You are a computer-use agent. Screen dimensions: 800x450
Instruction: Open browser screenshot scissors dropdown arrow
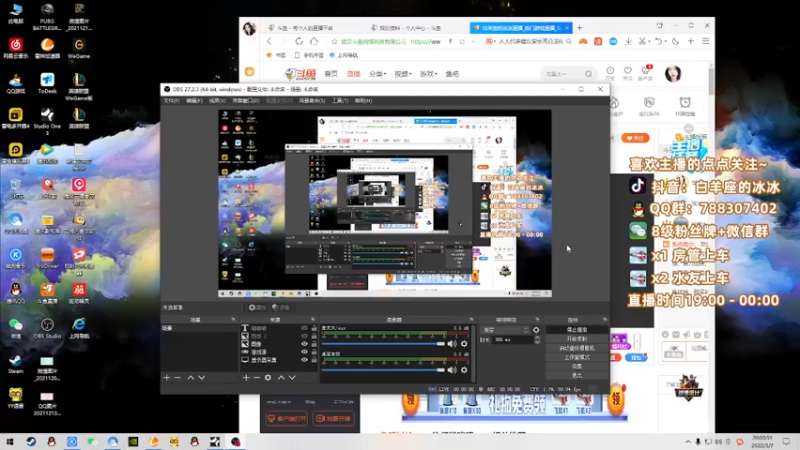pos(649,41)
